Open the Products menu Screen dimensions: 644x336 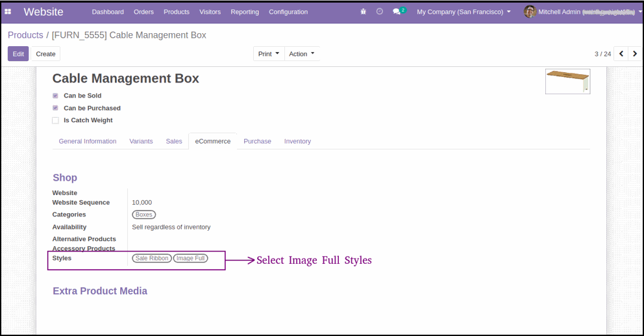pyautogui.click(x=177, y=12)
